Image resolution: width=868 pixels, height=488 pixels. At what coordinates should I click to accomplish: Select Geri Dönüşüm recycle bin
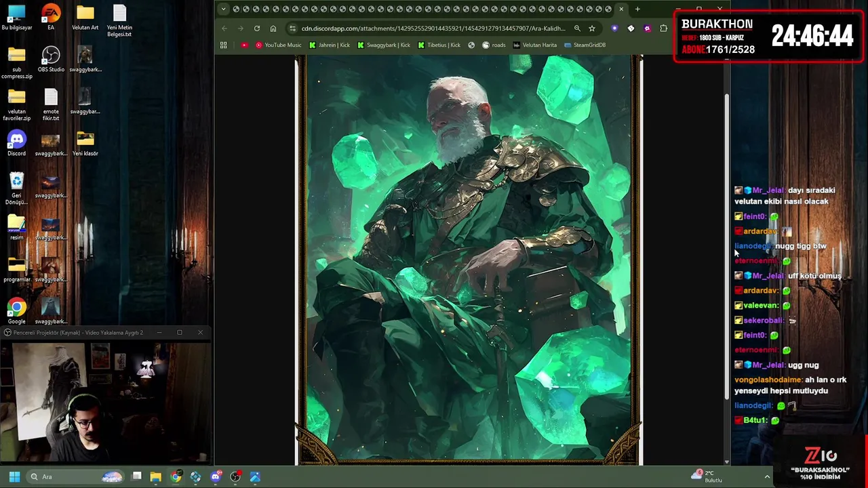point(16,189)
